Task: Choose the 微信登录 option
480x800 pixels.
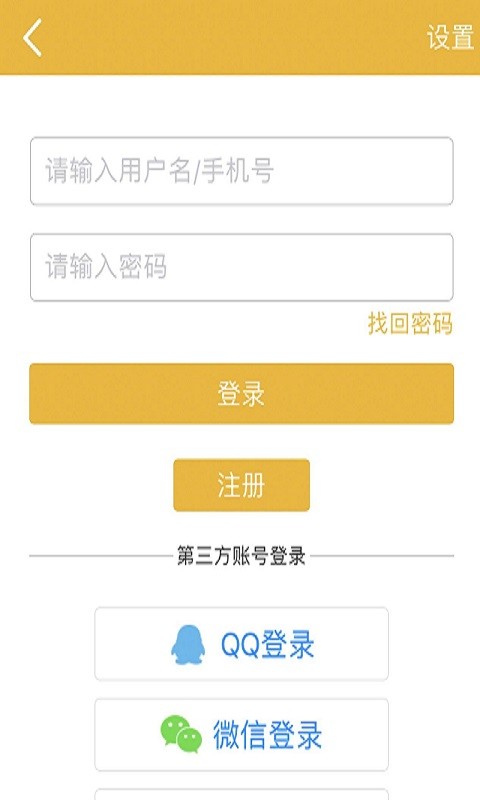Action: point(241,735)
